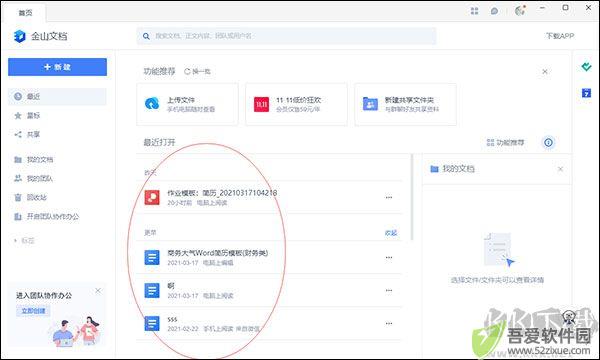Click the 进入团队协作办公 promo text
Image resolution: width=600 pixels, height=360 pixels.
[44, 295]
